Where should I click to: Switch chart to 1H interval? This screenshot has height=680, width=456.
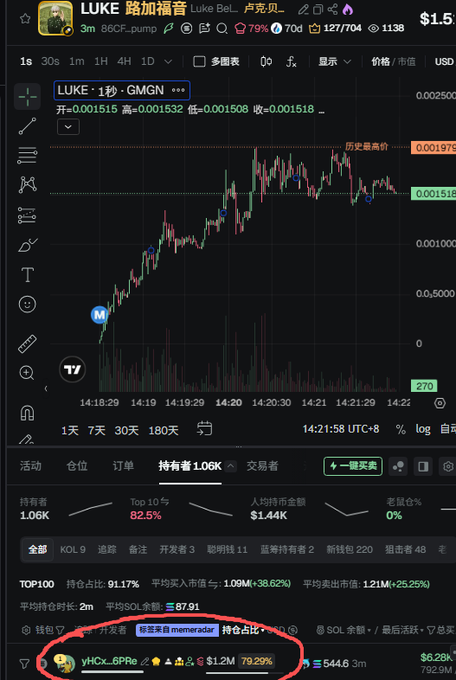point(101,62)
